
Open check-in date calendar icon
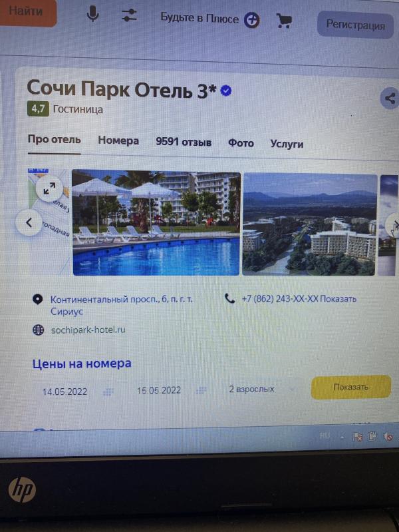108,392
